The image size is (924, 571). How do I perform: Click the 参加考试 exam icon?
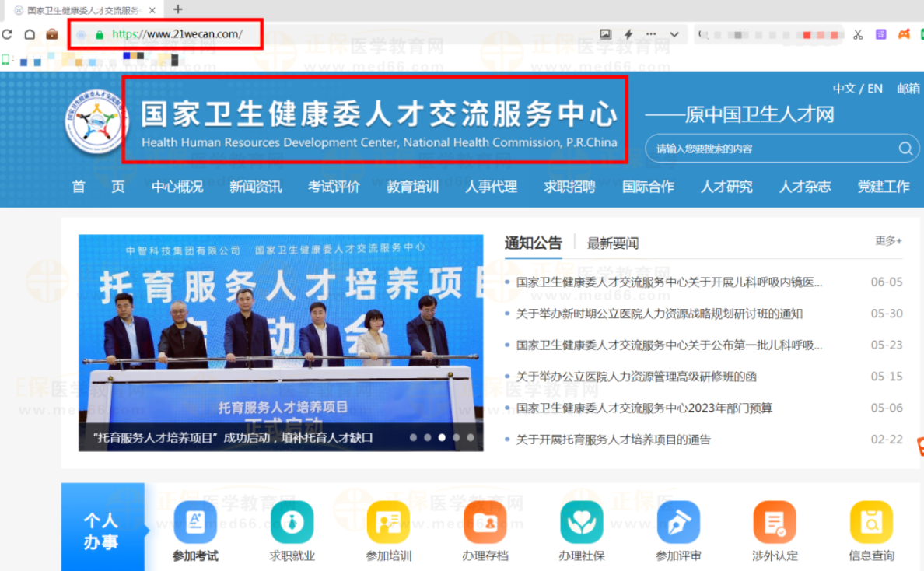tap(195, 522)
